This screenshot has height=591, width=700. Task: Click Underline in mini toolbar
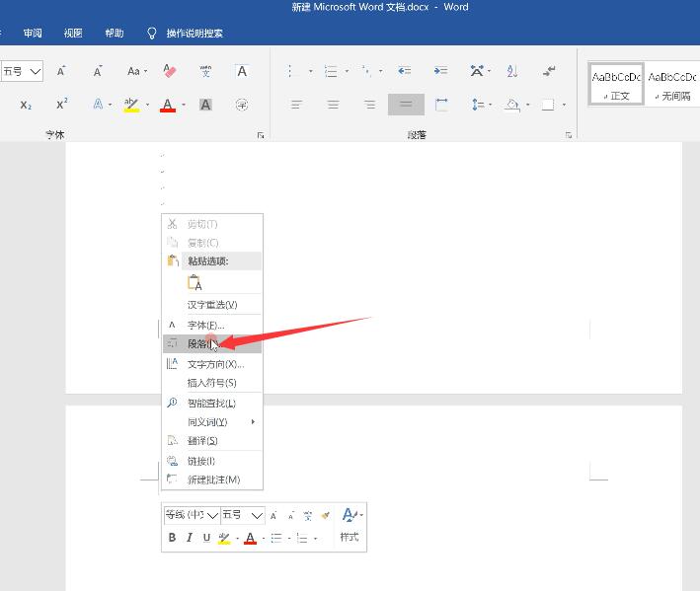click(x=206, y=538)
